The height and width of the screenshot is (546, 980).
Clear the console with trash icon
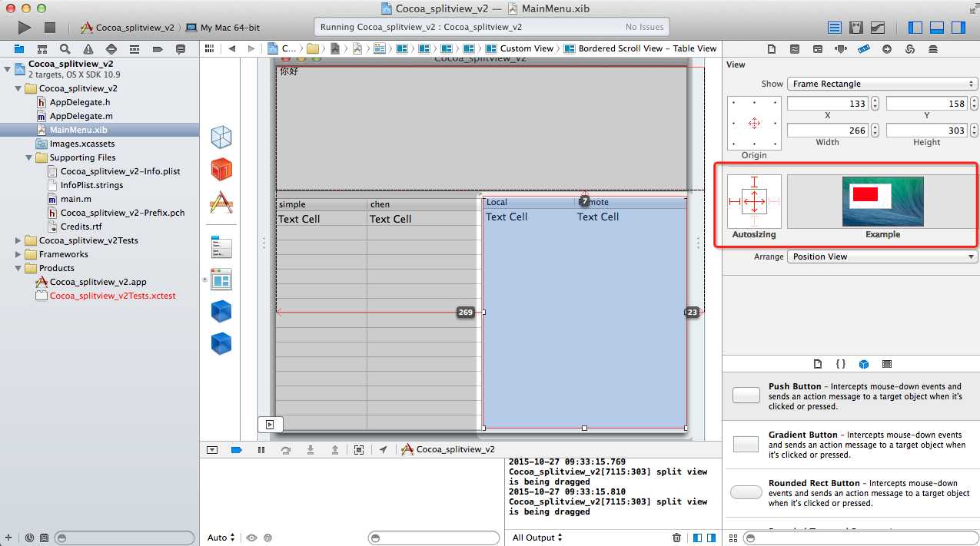click(x=676, y=538)
